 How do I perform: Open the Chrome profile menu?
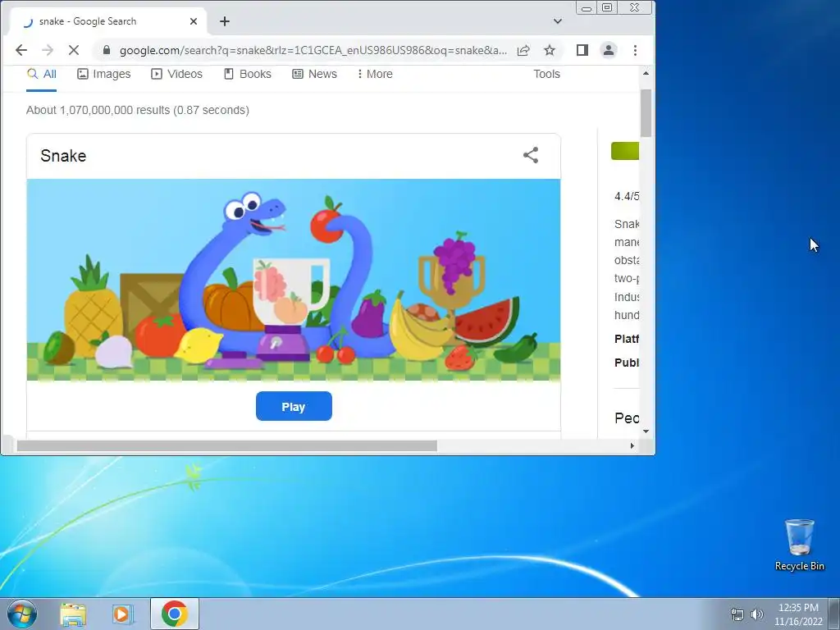click(609, 50)
